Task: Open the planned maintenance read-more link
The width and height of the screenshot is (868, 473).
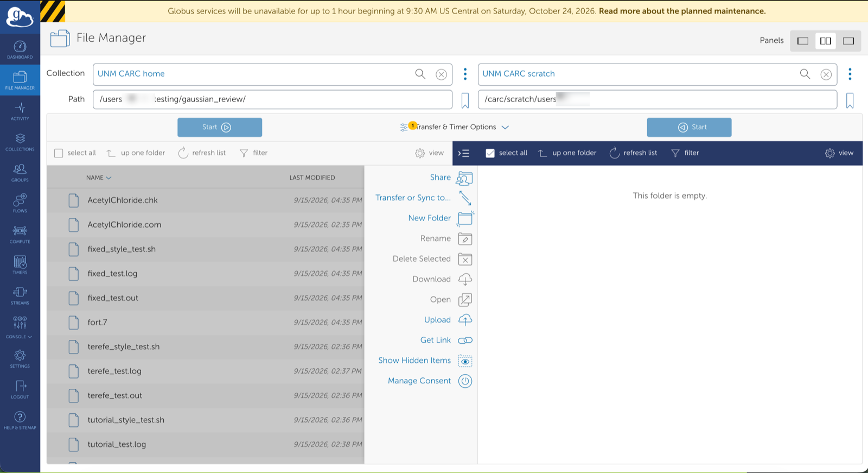Action: click(682, 11)
